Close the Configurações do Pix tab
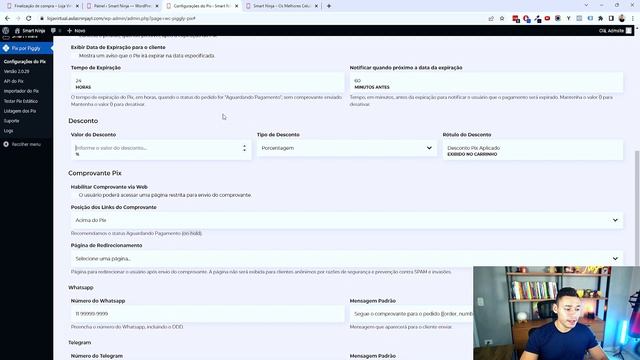 point(236,6)
